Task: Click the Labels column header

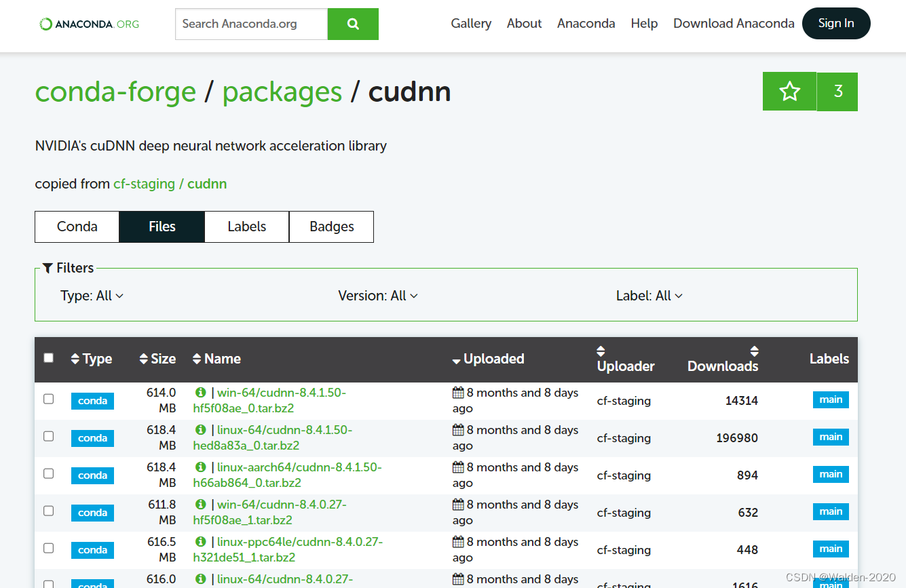Action: coord(829,359)
